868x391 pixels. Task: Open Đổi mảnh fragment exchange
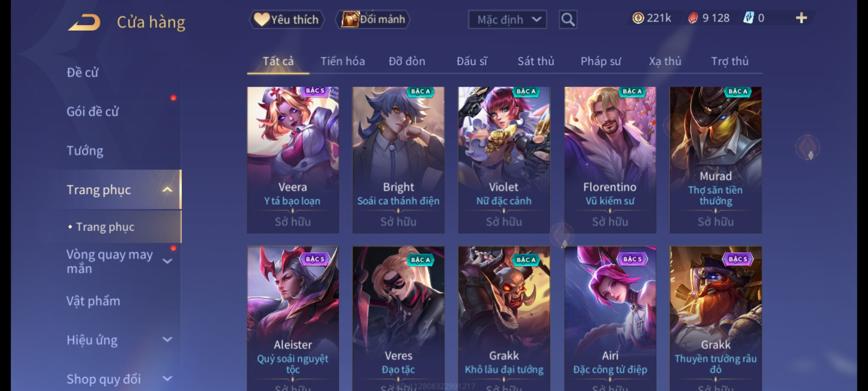point(373,20)
